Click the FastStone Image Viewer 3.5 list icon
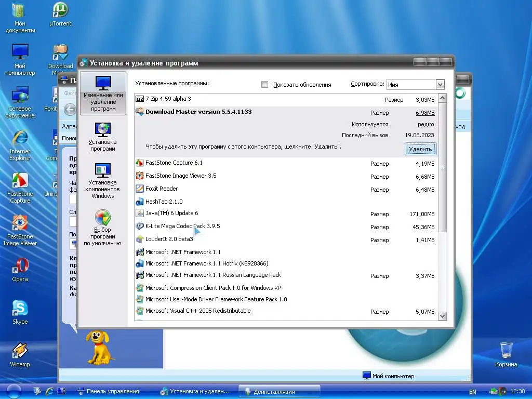Viewport: 532px width, 399px height. 139,176
